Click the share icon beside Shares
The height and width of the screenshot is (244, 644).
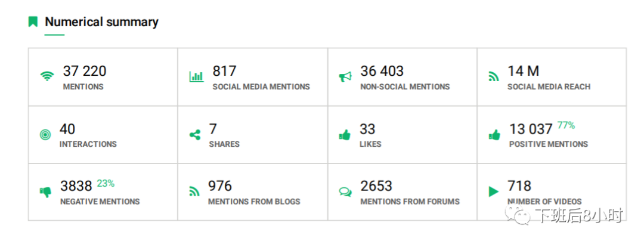tap(195, 134)
